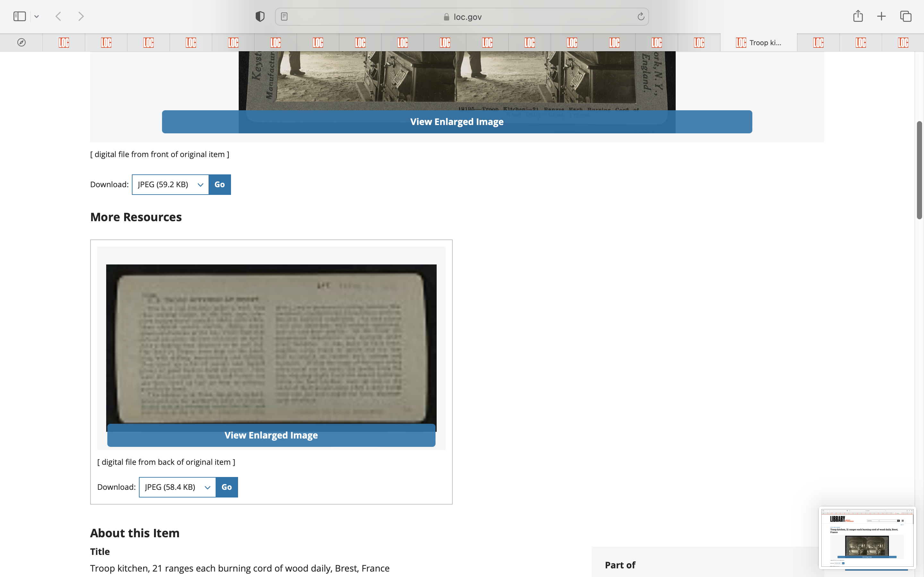
Task: Open the JPEG (59.2 KB) download dropdown
Action: coord(170,185)
